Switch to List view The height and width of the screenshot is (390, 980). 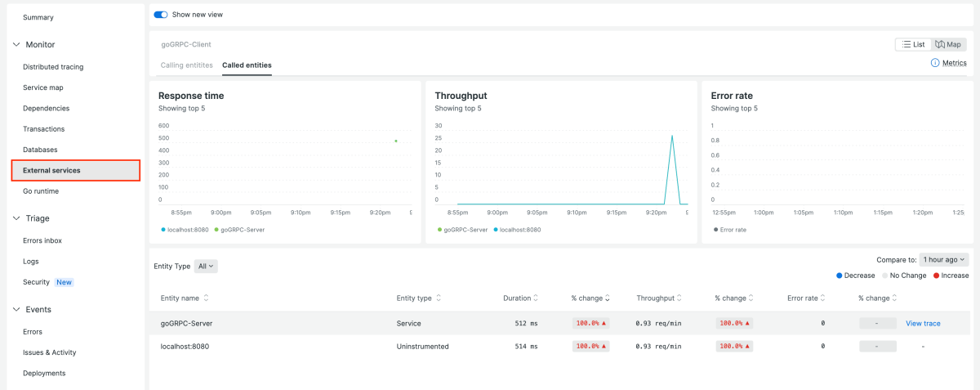pyautogui.click(x=913, y=44)
